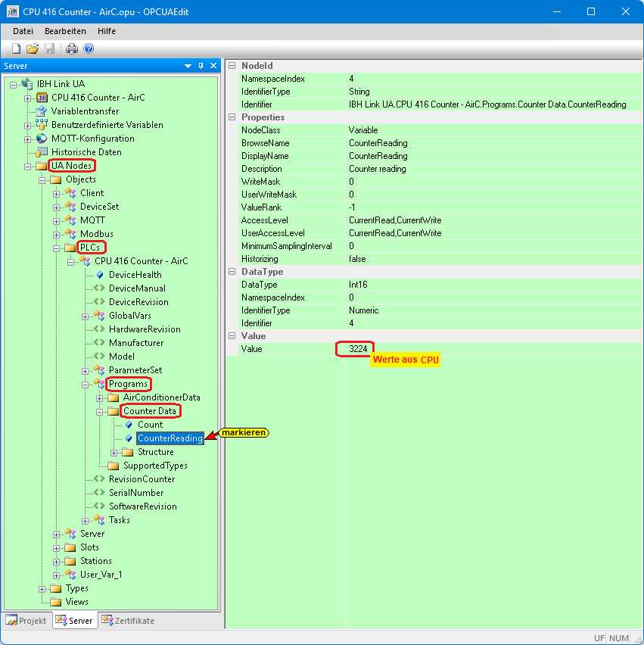Click the Benutzerdefinierte Variablen icon

pyautogui.click(x=42, y=125)
